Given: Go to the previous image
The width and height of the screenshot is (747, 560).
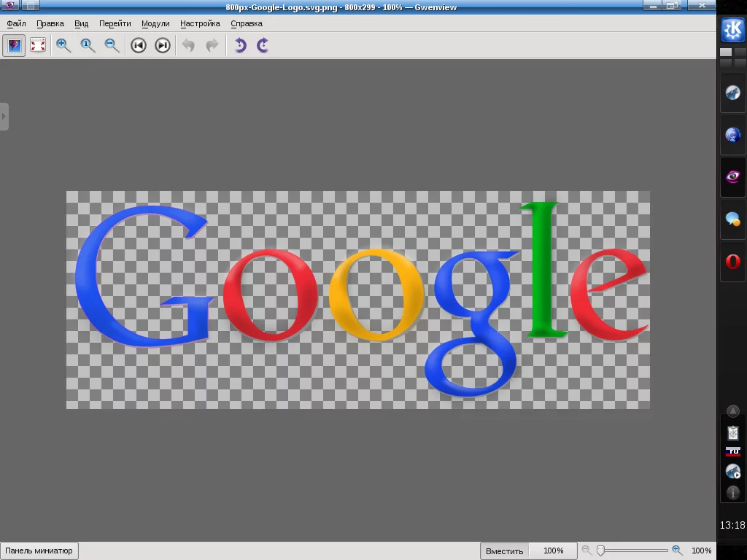Looking at the screenshot, I should 139,45.
